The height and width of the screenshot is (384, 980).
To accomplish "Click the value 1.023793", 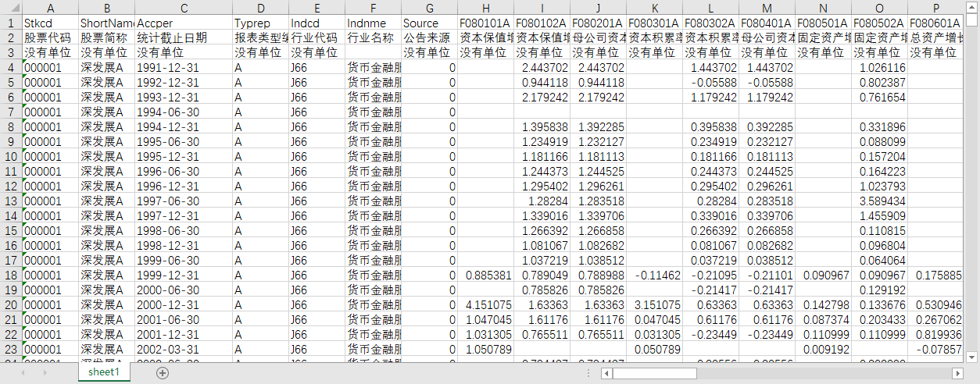I will pyautogui.click(x=880, y=187).
